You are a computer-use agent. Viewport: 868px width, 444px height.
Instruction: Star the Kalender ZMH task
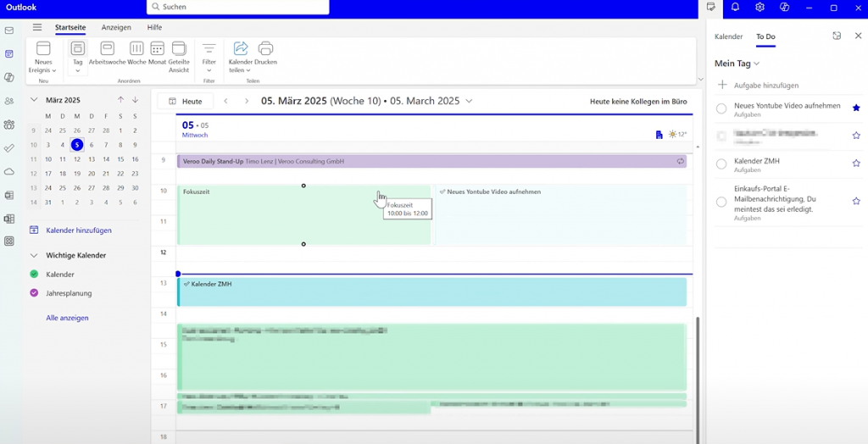click(856, 163)
